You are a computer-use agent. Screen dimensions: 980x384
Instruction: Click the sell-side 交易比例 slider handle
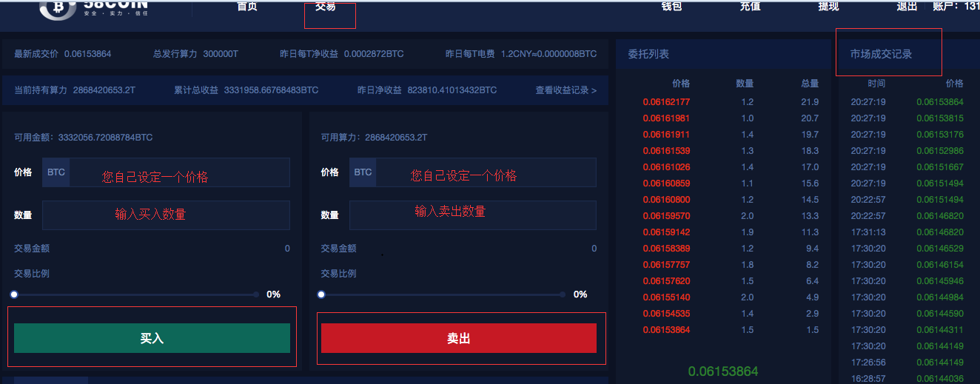click(x=321, y=294)
